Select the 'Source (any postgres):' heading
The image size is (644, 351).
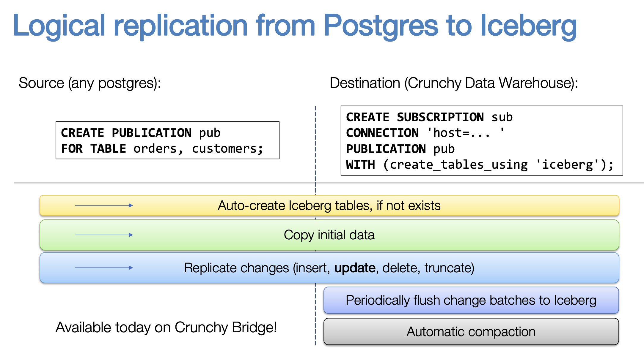tap(90, 83)
